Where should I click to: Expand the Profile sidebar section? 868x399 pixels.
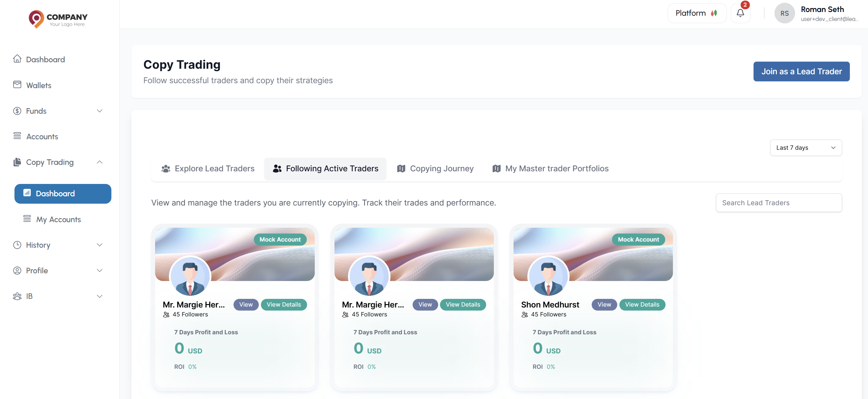(x=99, y=271)
